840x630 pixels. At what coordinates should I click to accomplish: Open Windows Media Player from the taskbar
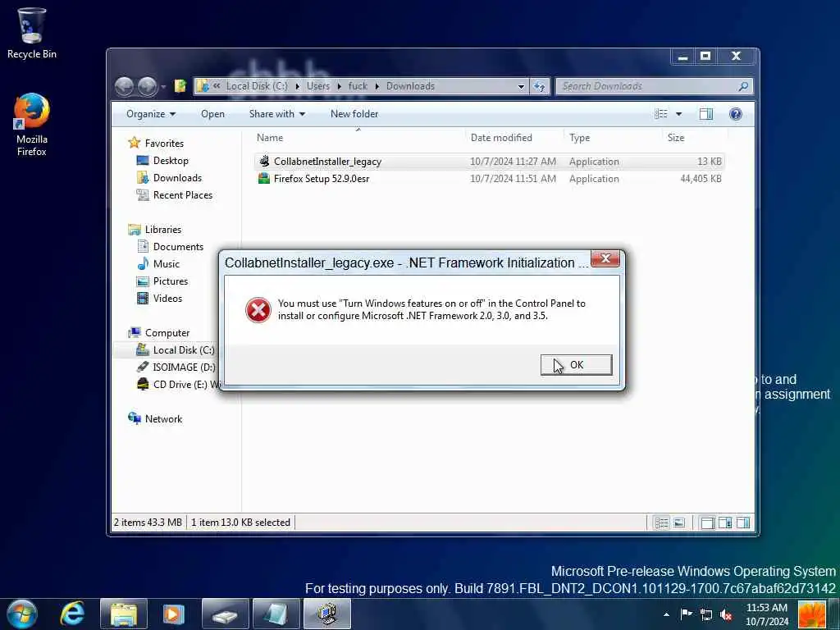pos(174,614)
